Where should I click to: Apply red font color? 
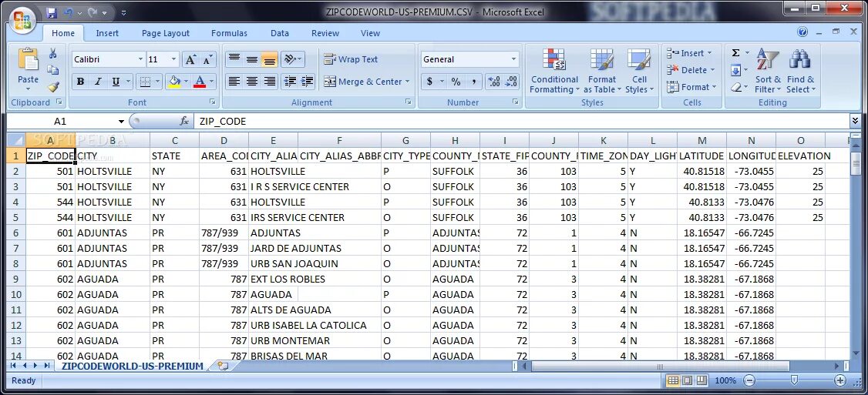click(200, 82)
